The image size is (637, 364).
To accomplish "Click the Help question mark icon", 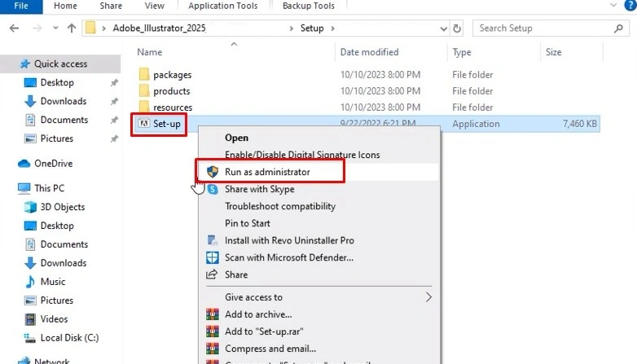I will (x=630, y=5).
